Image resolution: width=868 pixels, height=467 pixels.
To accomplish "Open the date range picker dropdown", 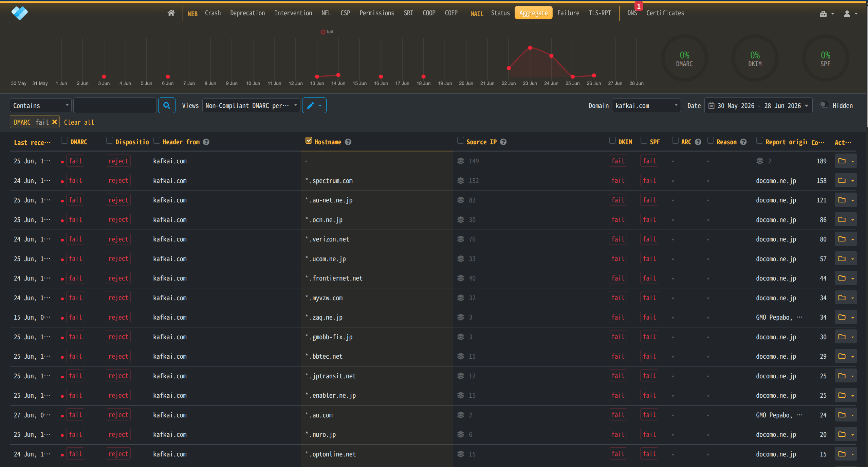I will pyautogui.click(x=758, y=106).
